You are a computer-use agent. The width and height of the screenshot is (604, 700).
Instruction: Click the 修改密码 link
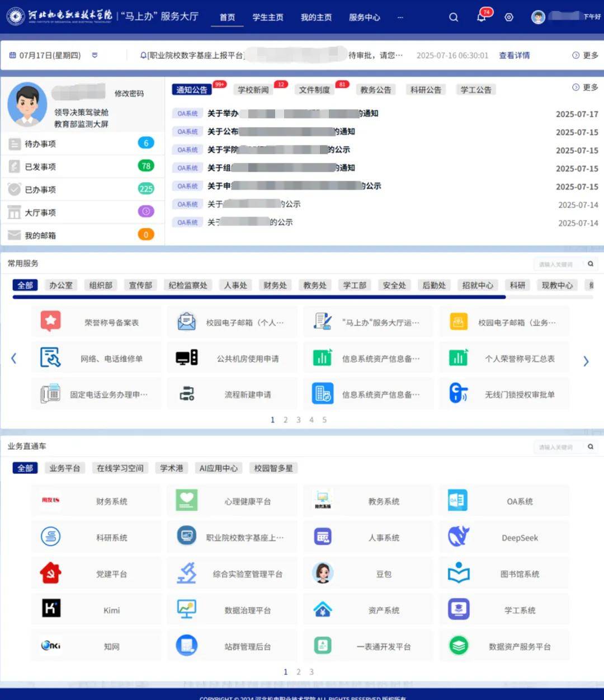(129, 93)
